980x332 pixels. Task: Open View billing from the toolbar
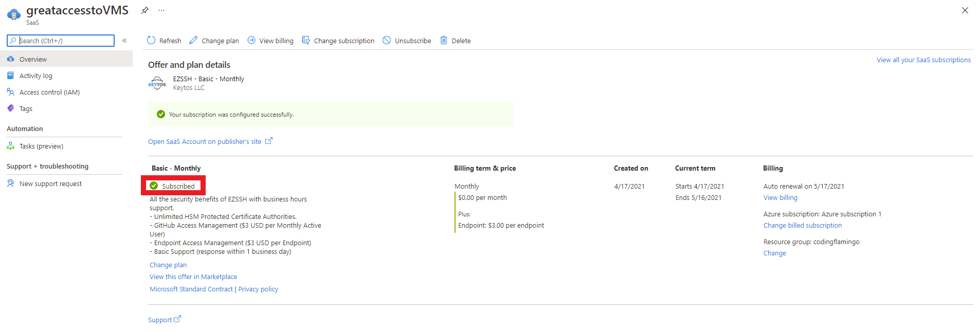[x=270, y=41]
